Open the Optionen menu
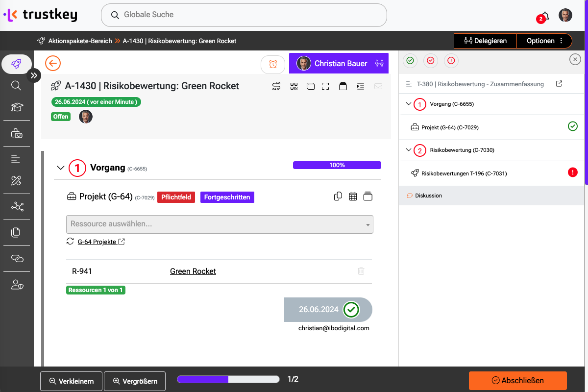The image size is (588, 392). [544, 41]
